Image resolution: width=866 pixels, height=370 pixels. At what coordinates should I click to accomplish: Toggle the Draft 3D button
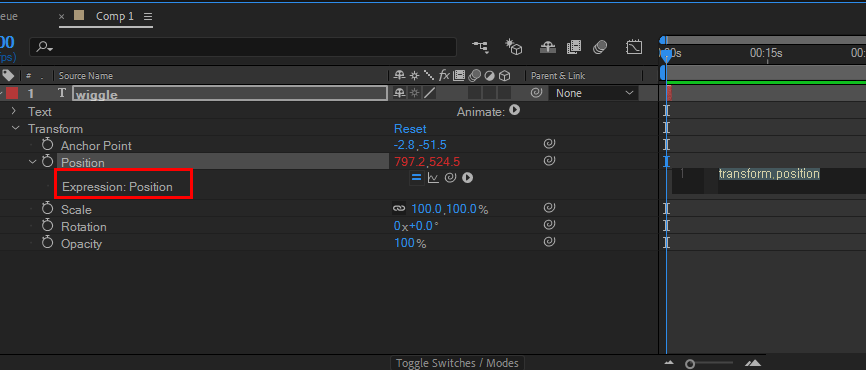click(x=514, y=47)
